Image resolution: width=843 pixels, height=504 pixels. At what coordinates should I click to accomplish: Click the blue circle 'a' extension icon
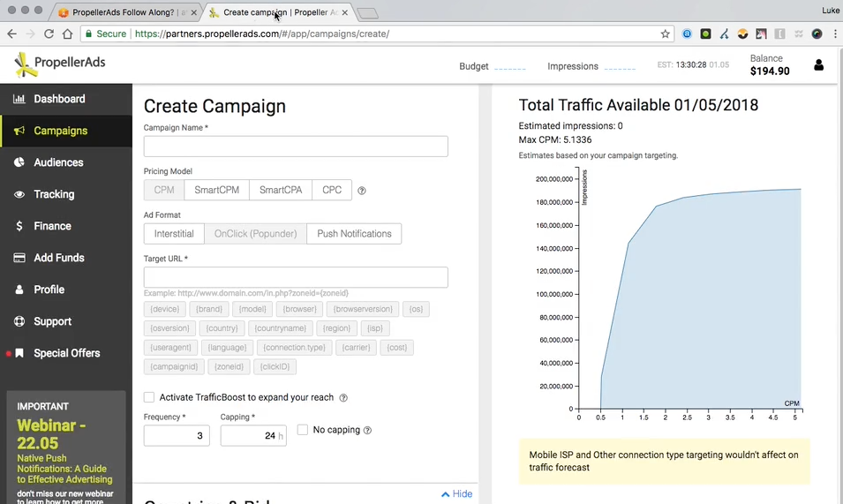[687, 34]
